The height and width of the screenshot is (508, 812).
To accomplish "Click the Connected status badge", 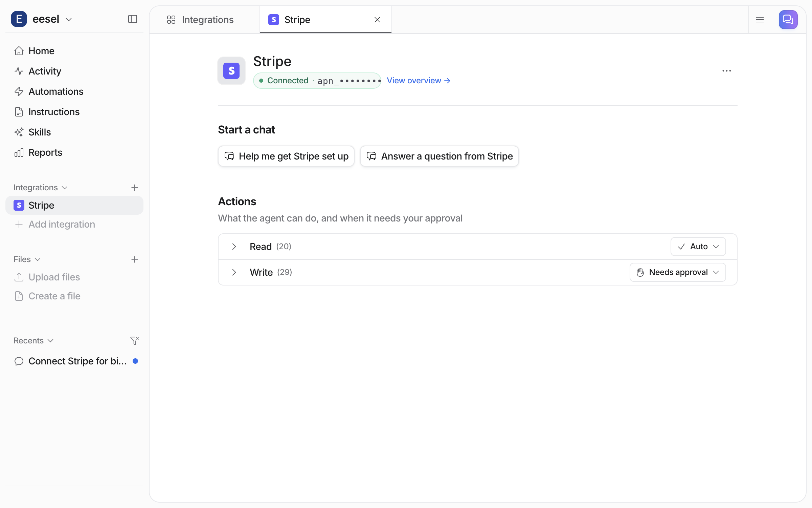I will pos(317,81).
